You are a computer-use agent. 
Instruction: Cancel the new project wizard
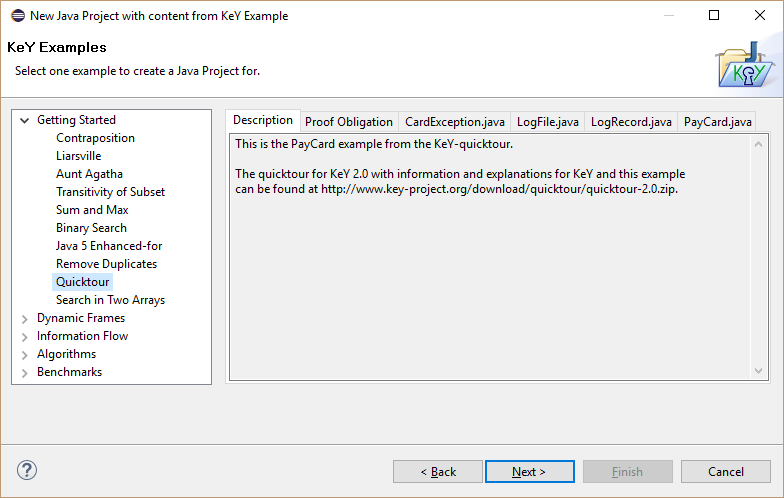click(x=726, y=472)
